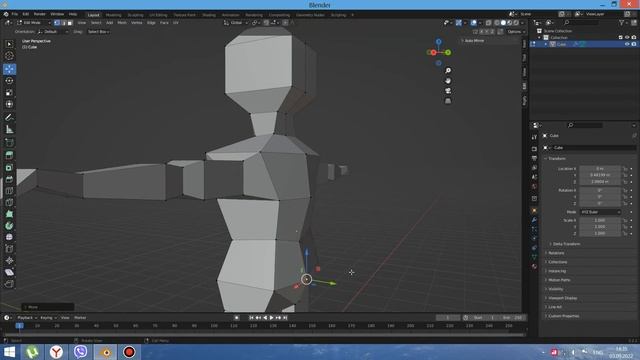Image resolution: width=640 pixels, height=360 pixels.
Task: Open the Edit Mode dropdown
Action: [x=33, y=23]
